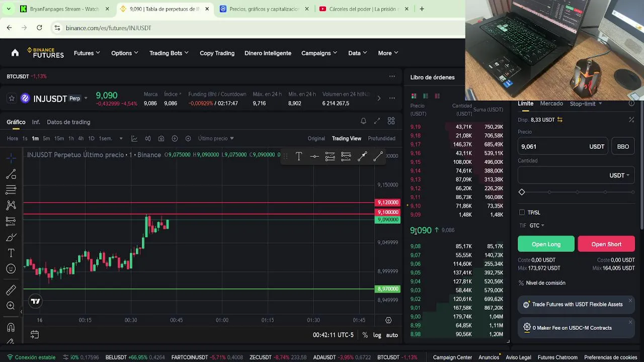Toggle the magnet mode tool
The image size is (644, 362).
click(x=11, y=327)
